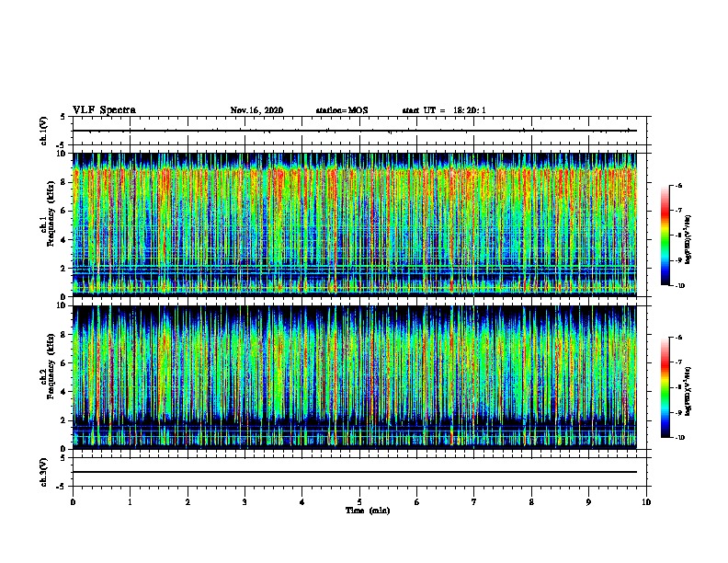Image resolution: width=728 pixels, height=563 pixels.
Task: Click the "-10" tick on ch.2 color bar
Action: [x=680, y=438]
